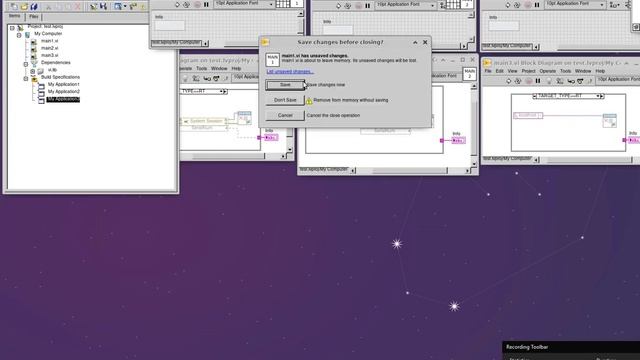Select main2.vi in the project tree
The height and width of the screenshot is (360, 640).
click(x=49, y=48)
